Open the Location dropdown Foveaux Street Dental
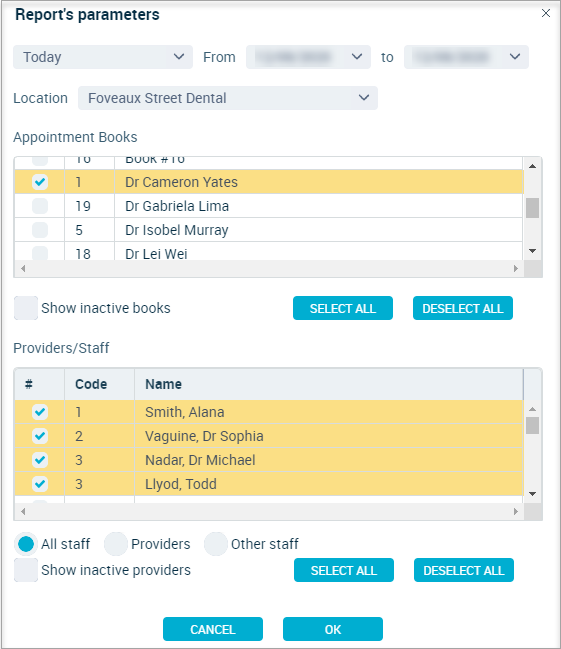Viewport: 561px width, 649px height. click(228, 98)
